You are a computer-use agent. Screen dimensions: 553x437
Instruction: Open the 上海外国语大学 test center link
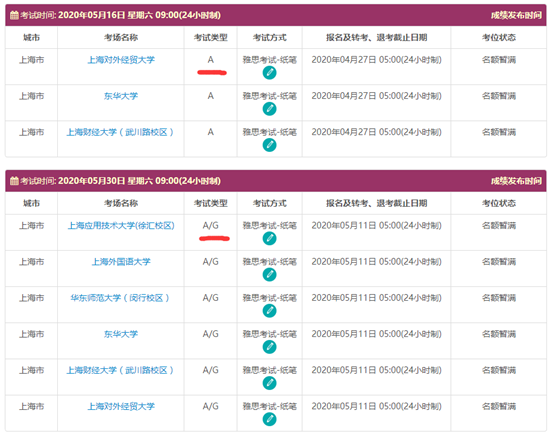pos(121,262)
